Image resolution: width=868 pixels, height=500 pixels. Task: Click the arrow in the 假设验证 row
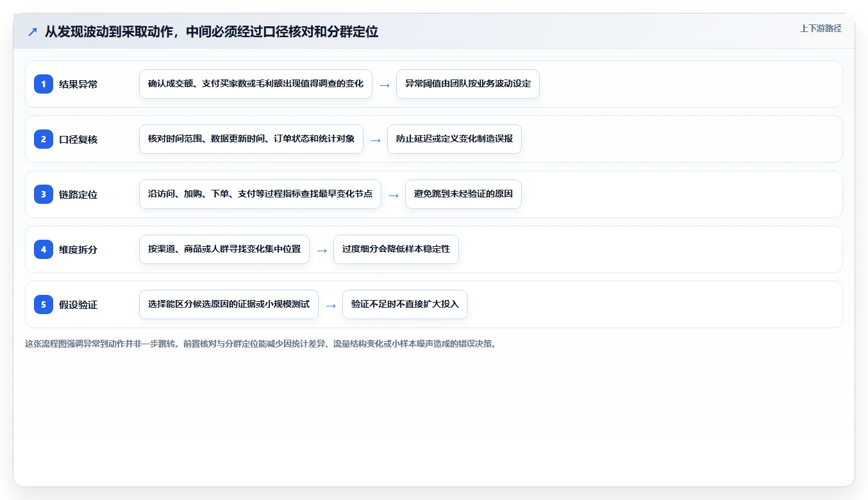click(331, 305)
